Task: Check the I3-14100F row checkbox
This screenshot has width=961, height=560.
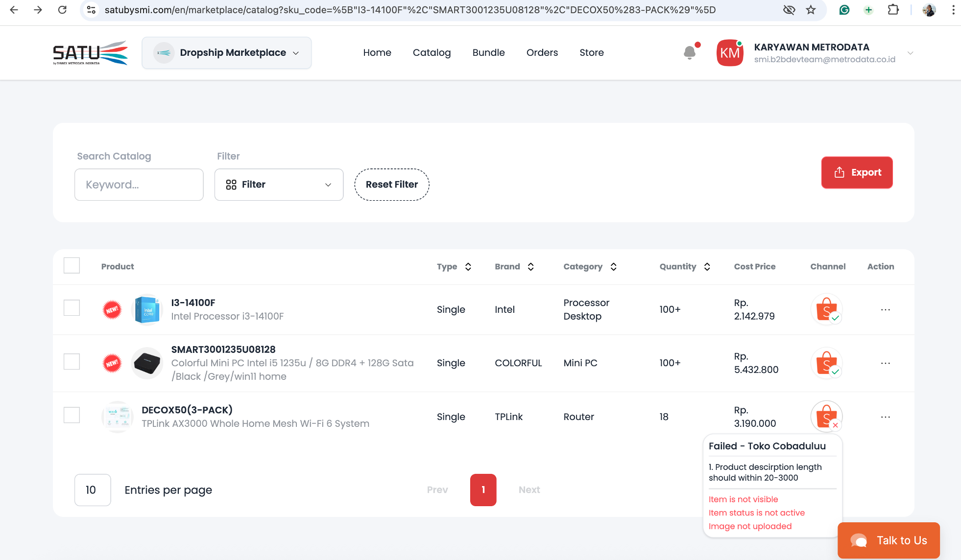Action: point(72,308)
